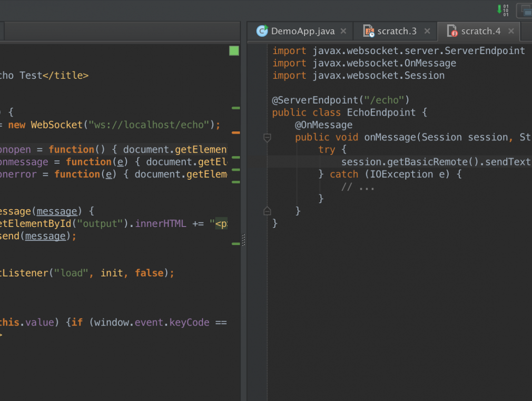This screenshot has height=401, width=532.
Task: Click the new keyword before WebSocket
Action: (x=17, y=125)
